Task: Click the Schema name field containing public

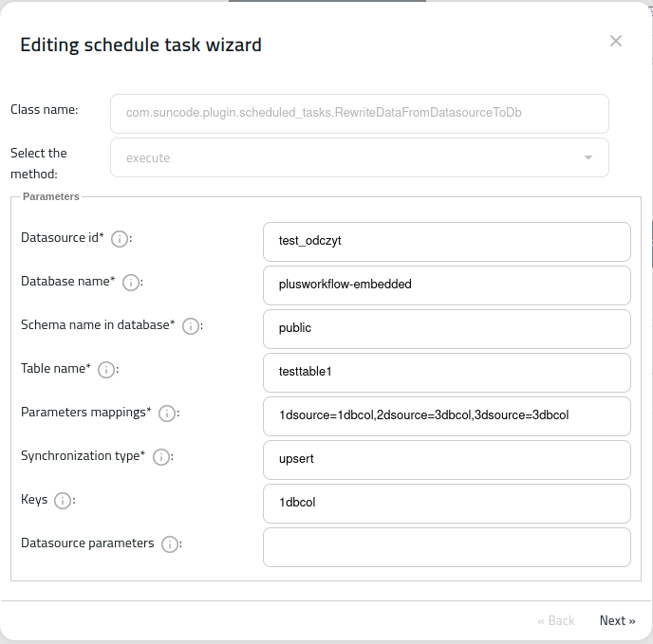Action: (x=447, y=329)
